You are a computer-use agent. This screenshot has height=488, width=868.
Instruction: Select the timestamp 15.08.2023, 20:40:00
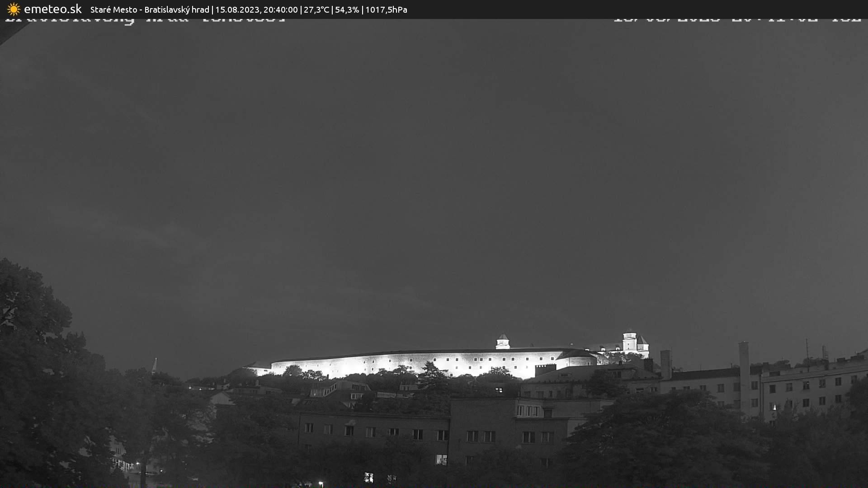(258, 9)
